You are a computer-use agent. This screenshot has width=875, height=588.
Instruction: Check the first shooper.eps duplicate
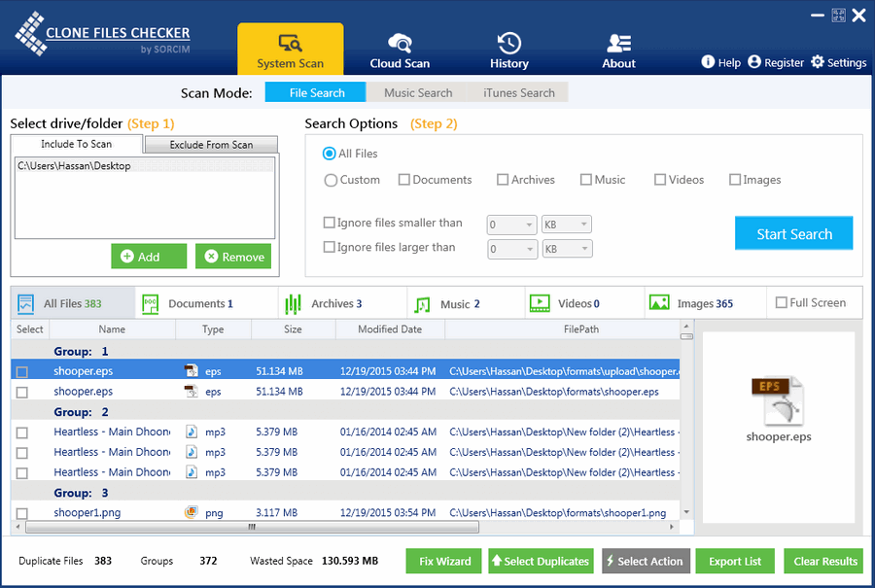point(21,370)
